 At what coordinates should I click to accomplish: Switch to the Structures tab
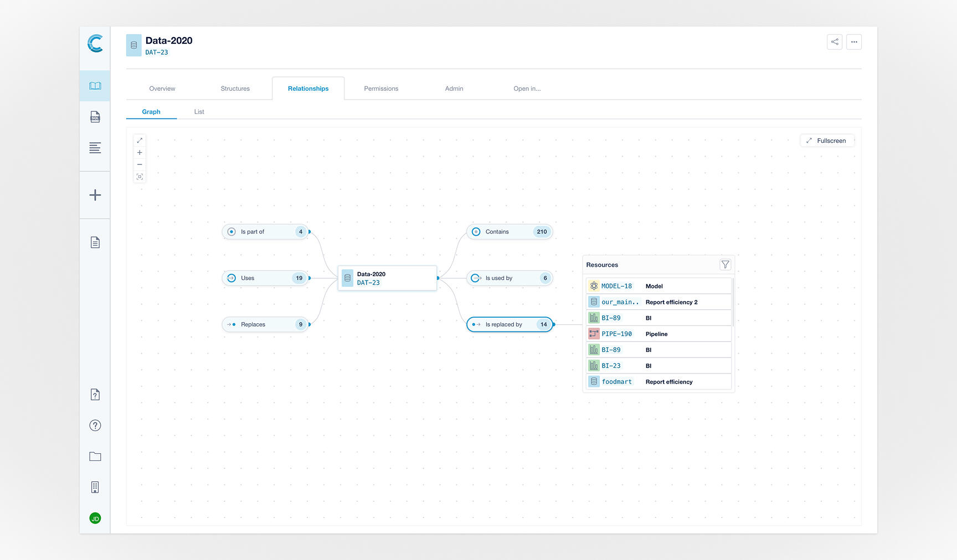[235, 89]
